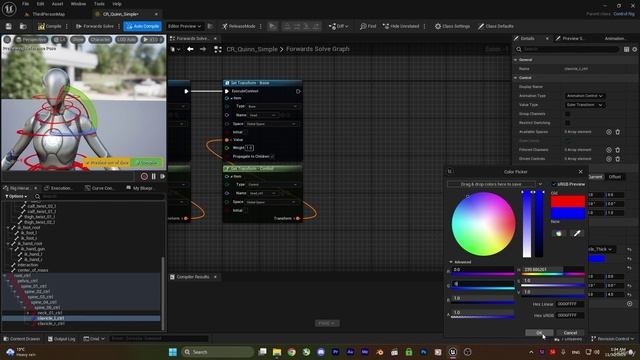
Task: Select center_of_mass in the hierarchy
Action: 33,270
